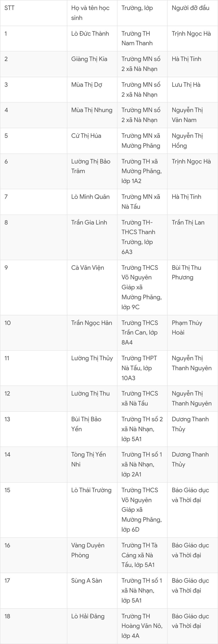The image size is (218, 644).
Task: Select student name 'Lò Đức Thành'
Action: tap(90, 34)
